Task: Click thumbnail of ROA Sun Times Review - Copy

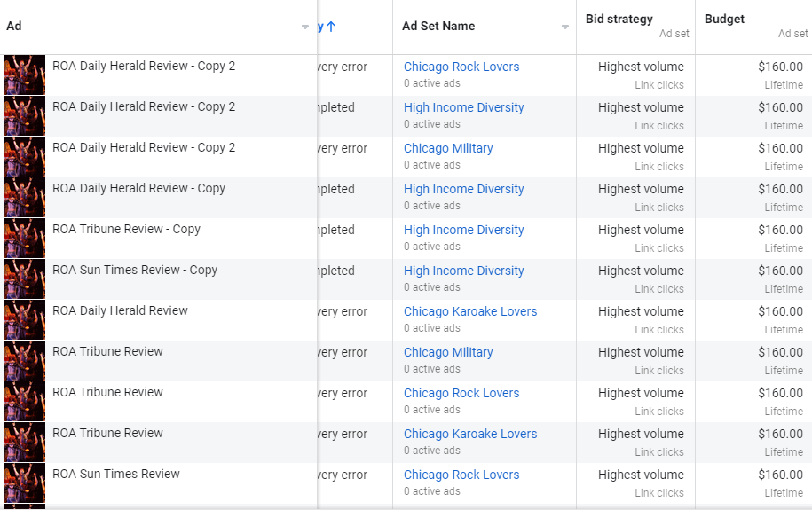Action: (x=25, y=279)
